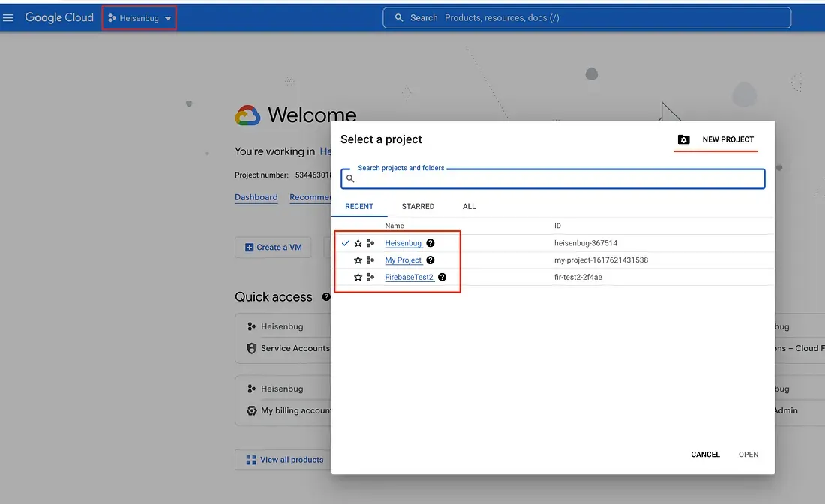Click the ID column header
Viewport: 825px width, 504px height.
click(x=557, y=226)
